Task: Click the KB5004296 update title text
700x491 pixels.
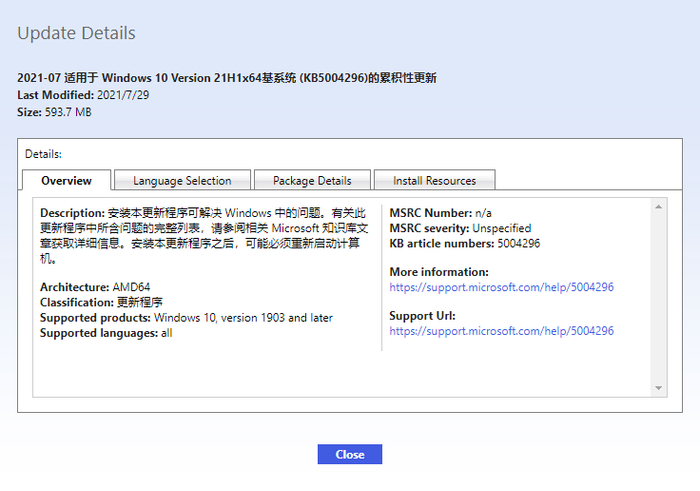Action: pyautogui.click(x=227, y=78)
